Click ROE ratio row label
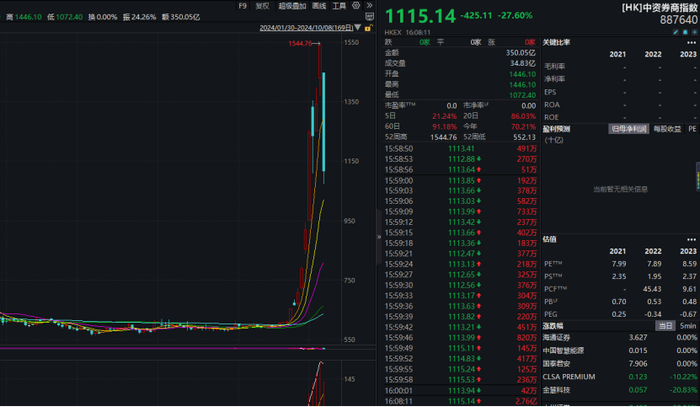 (x=551, y=117)
